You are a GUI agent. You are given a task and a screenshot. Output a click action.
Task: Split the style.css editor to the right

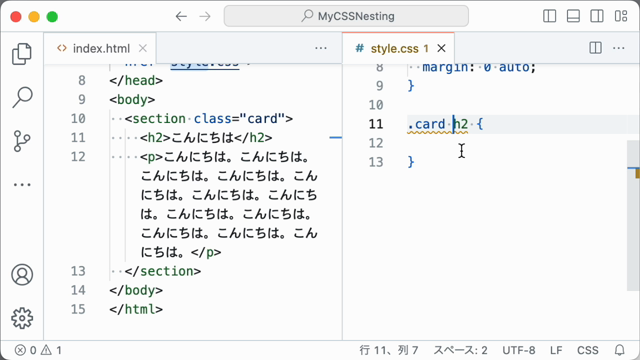click(x=596, y=48)
